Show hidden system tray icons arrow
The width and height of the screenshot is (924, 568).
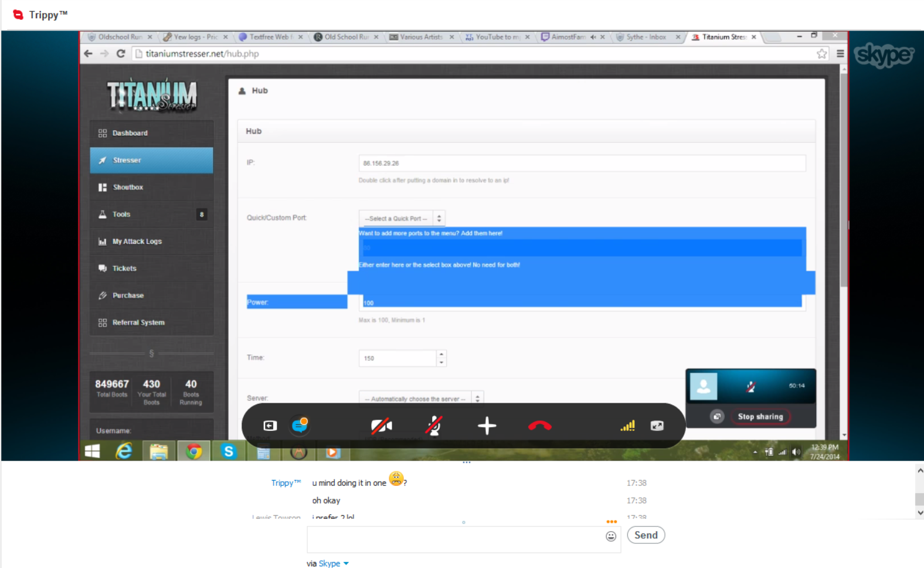pyautogui.click(x=755, y=452)
